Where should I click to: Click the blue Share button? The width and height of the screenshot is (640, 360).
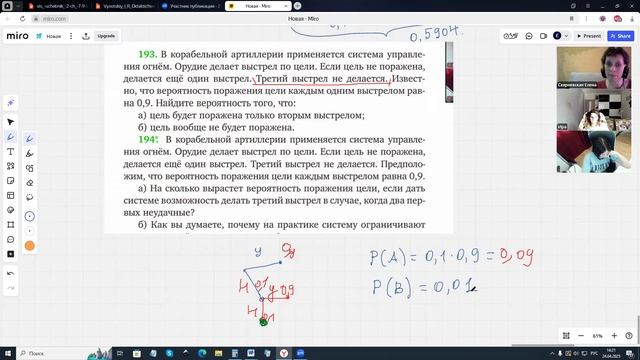[x=621, y=36]
